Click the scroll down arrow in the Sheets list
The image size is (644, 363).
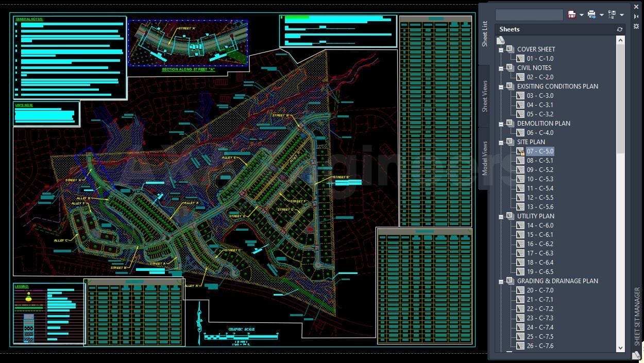point(620,348)
